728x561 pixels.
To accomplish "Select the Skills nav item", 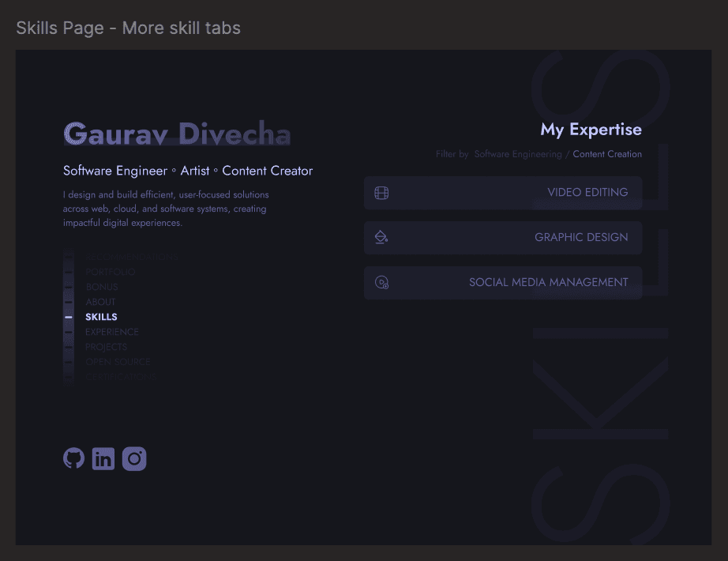I will (101, 317).
